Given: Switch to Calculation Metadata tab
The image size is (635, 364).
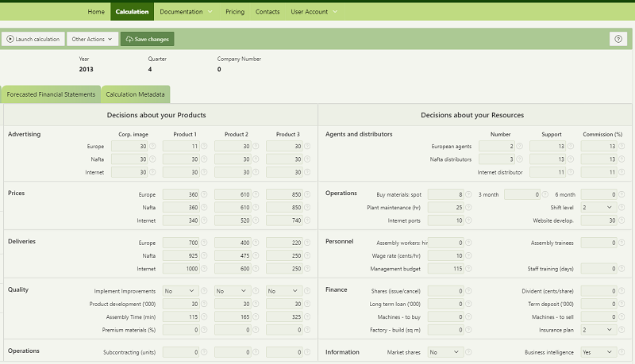Looking at the screenshot, I should click(x=135, y=94).
